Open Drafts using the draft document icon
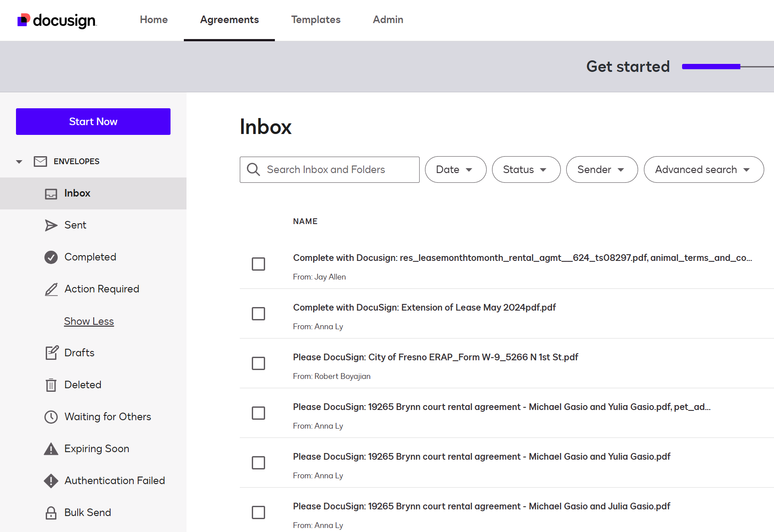Image resolution: width=774 pixels, height=532 pixels. [51, 352]
